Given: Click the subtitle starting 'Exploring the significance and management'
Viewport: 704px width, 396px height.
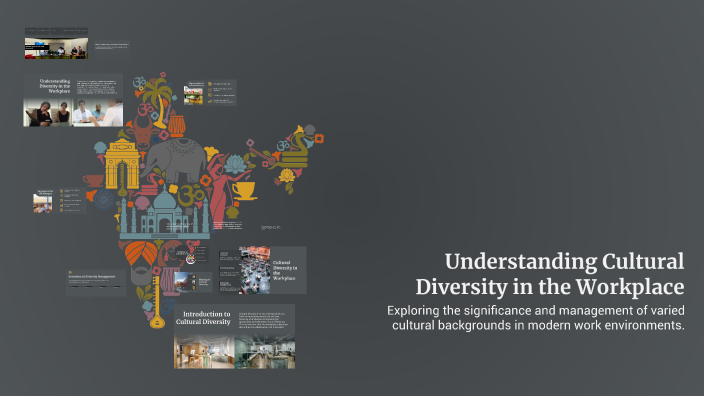Looking at the screenshot, I should tap(536, 318).
